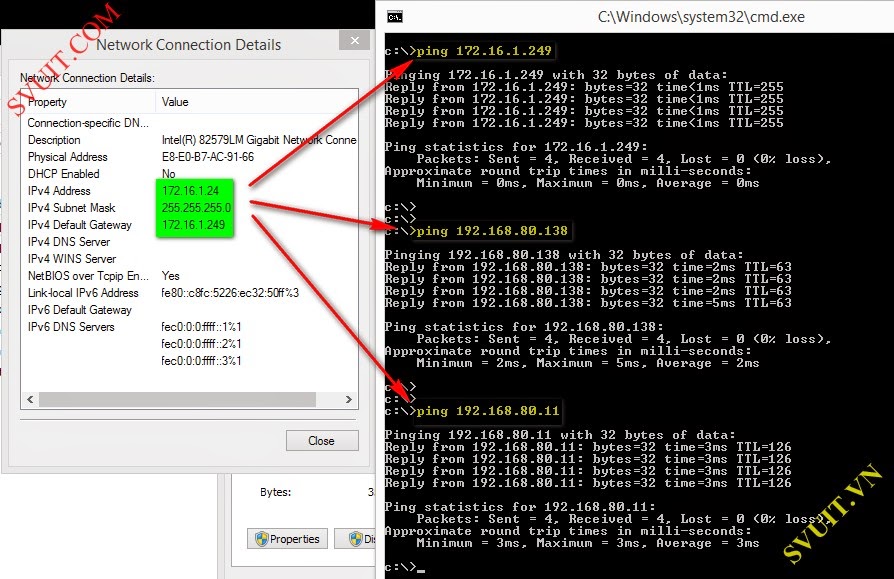The height and width of the screenshot is (579, 894).
Task: Select the IPv4 WINS Server row
Action: point(189,259)
